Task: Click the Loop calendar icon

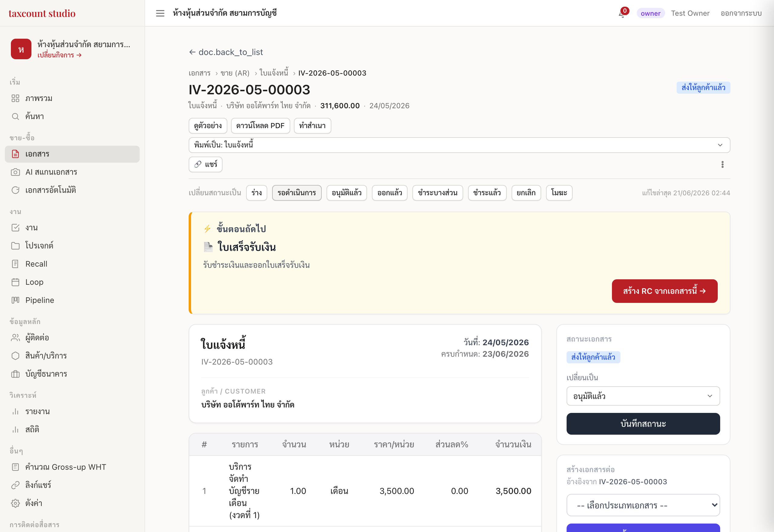Action: 15,282
